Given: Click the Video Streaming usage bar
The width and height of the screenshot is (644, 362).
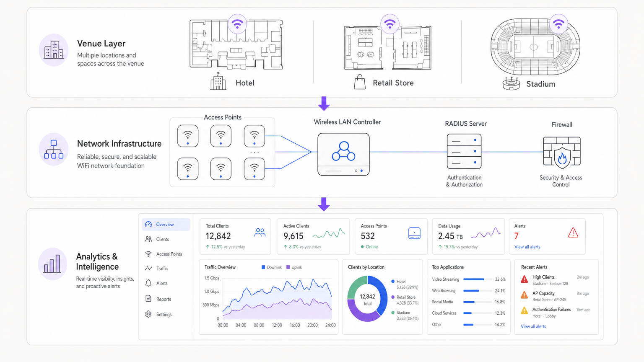Looking at the screenshot, I should (x=478, y=279).
